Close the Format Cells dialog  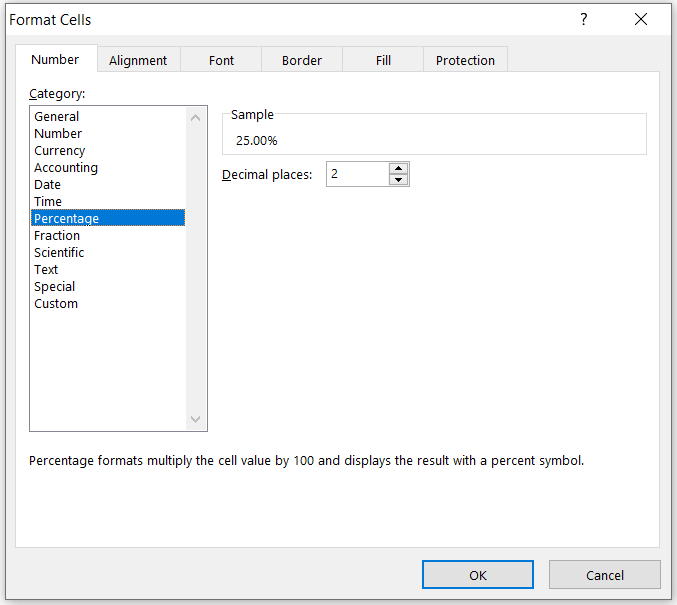pos(641,19)
